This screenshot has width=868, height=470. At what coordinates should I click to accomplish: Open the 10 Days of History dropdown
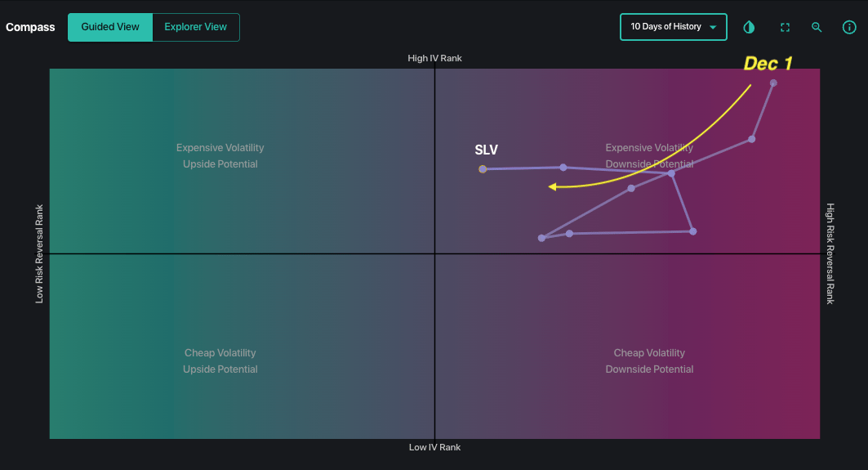pyautogui.click(x=665, y=27)
